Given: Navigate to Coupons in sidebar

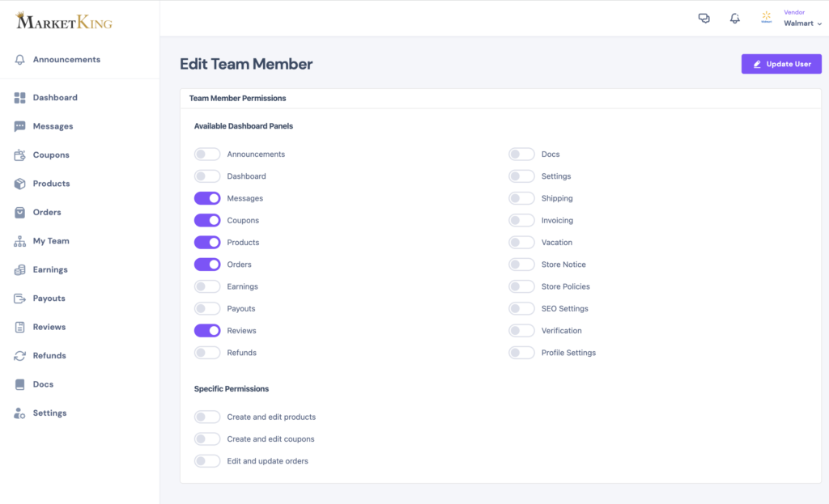Looking at the screenshot, I should pyautogui.click(x=51, y=155).
